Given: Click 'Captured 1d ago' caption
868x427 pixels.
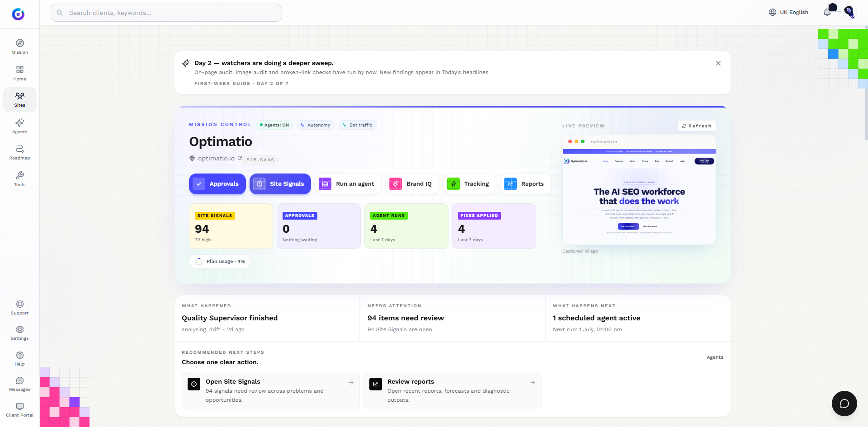Looking at the screenshot, I should click(x=580, y=251).
